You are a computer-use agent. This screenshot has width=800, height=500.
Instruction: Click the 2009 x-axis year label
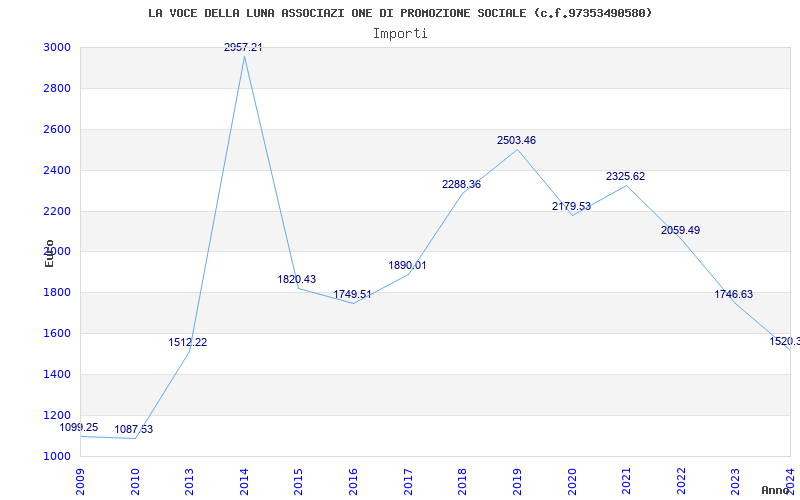tap(81, 482)
